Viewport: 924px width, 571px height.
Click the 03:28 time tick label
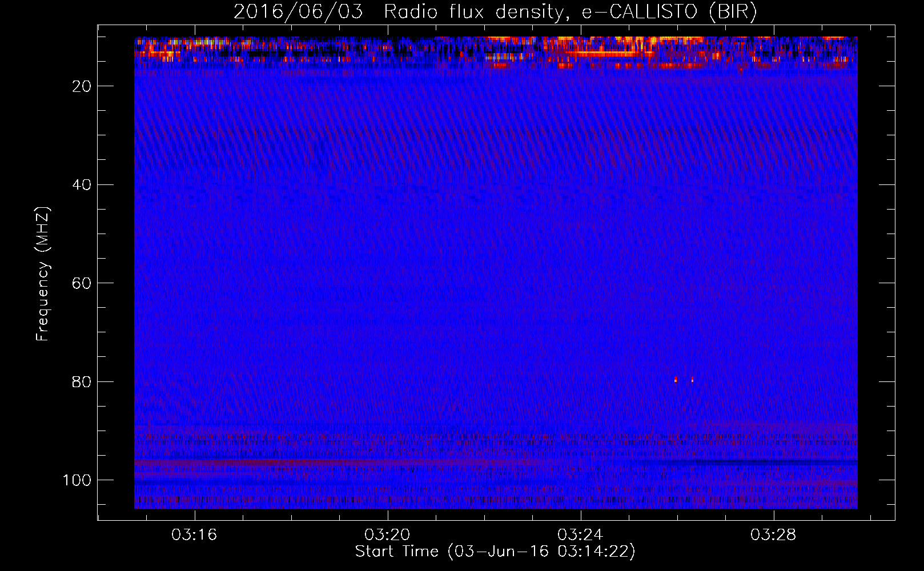pyautogui.click(x=773, y=535)
